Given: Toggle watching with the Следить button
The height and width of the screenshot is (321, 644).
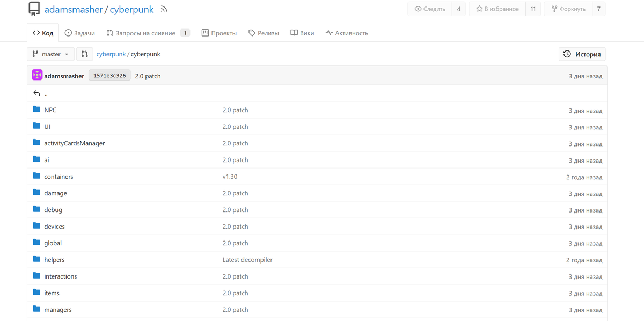Looking at the screenshot, I should (x=430, y=9).
